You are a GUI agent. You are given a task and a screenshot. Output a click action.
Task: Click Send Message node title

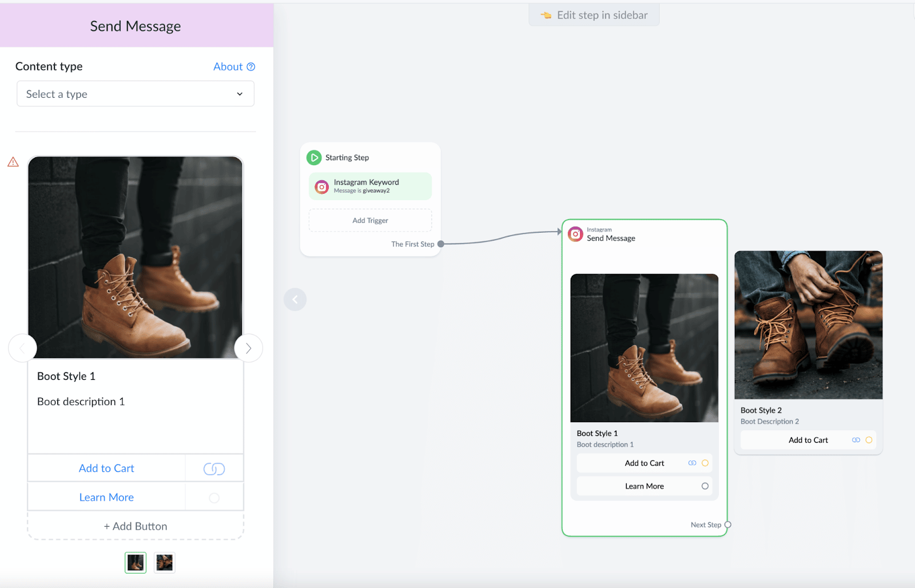pos(611,239)
